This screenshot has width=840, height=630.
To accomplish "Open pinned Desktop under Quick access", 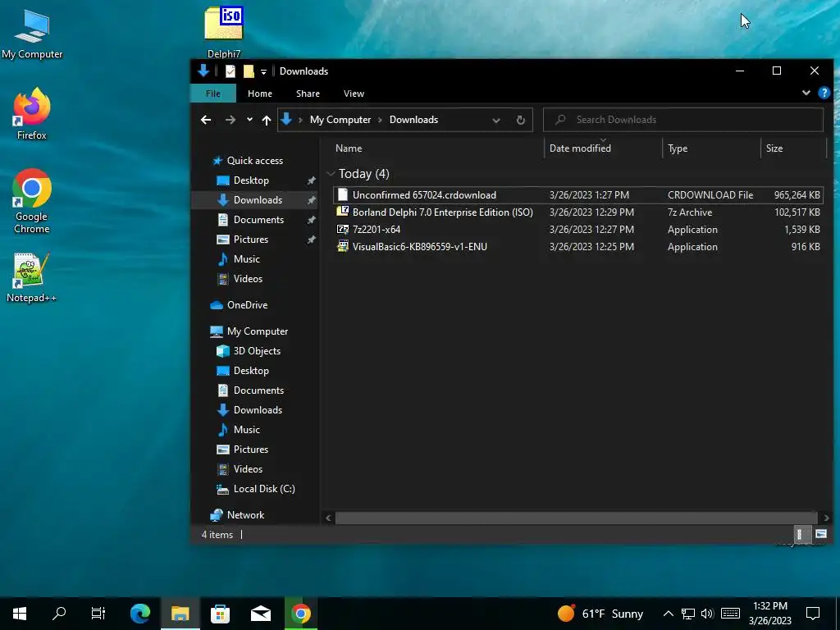I will click(x=251, y=180).
